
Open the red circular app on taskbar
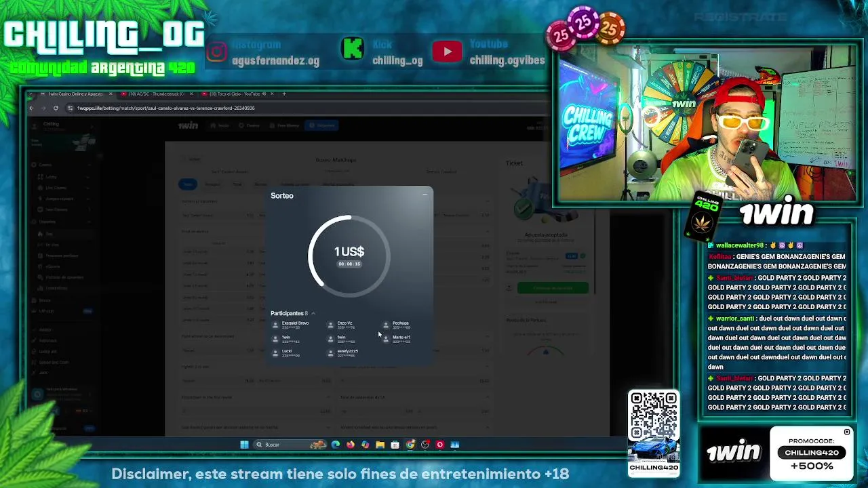click(440, 445)
